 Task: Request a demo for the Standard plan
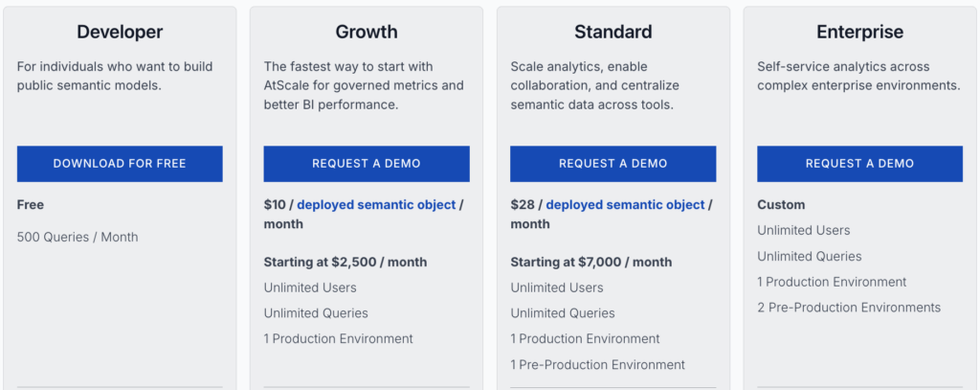[x=612, y=164]
